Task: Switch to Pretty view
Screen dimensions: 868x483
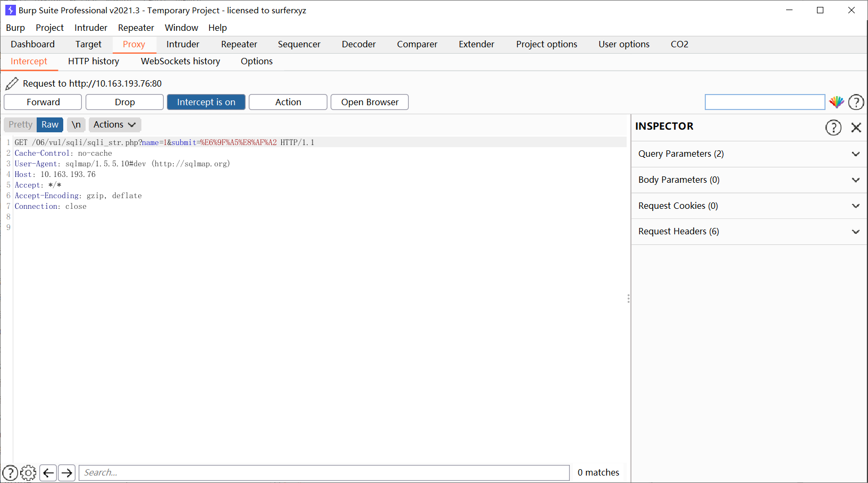Action: click(x=21, y=124)
